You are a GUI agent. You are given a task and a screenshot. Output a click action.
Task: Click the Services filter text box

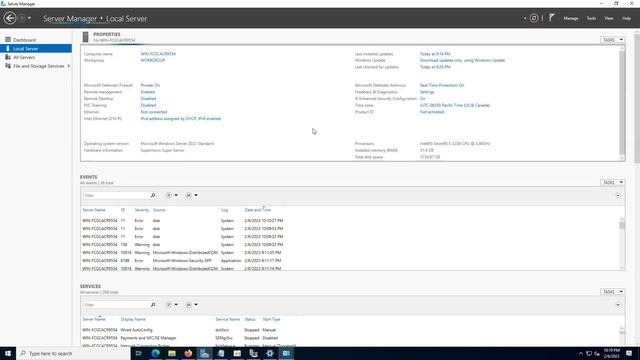click(x=116, y=305)
